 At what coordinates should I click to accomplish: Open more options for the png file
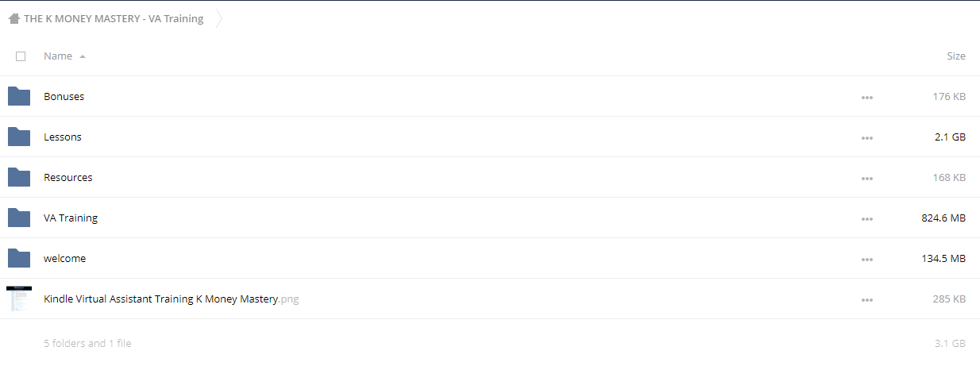(867, 300)
